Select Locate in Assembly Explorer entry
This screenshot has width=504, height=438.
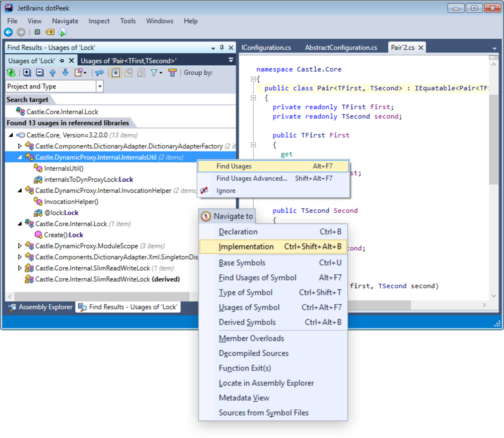pyautogui.click(x=273, y=383)
